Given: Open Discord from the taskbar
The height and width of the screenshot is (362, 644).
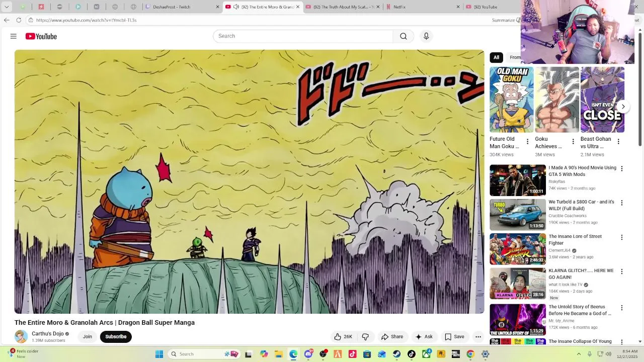Looking at the screenshot, I should point(308,354).
